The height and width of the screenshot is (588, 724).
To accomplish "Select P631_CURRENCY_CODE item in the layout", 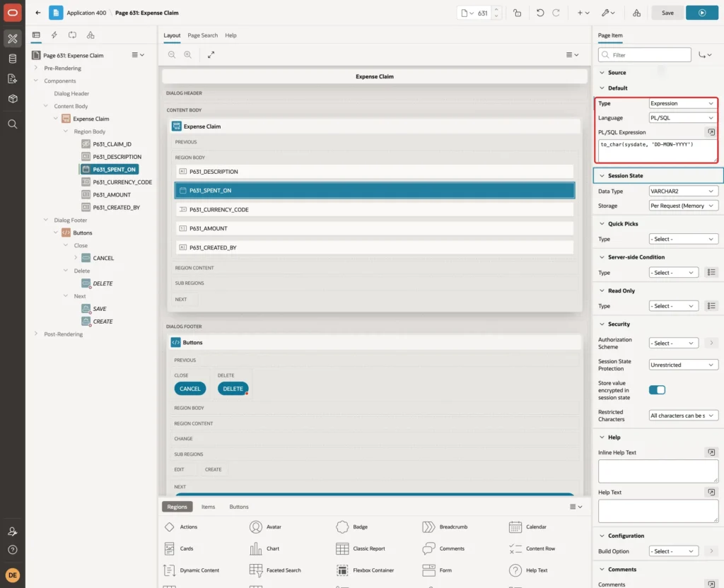I will (x=375, y=209).
